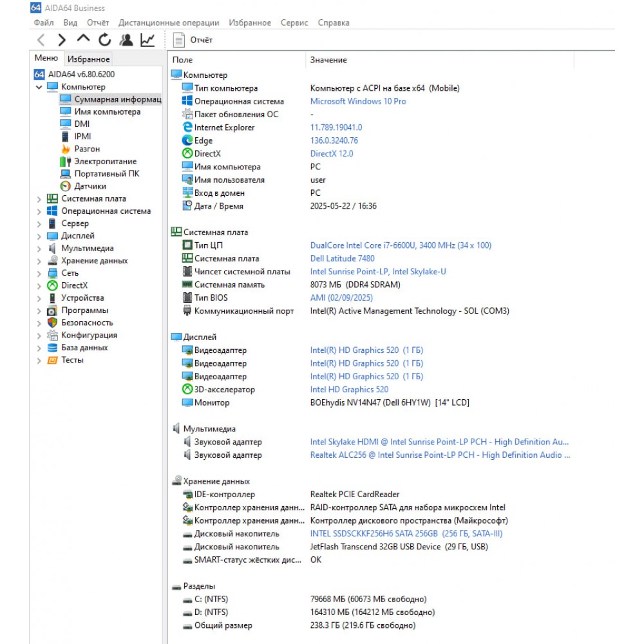Click the Конфигурация gear icon in tree
This screenshot has height=644, width=644.
(x=52, y=335)
